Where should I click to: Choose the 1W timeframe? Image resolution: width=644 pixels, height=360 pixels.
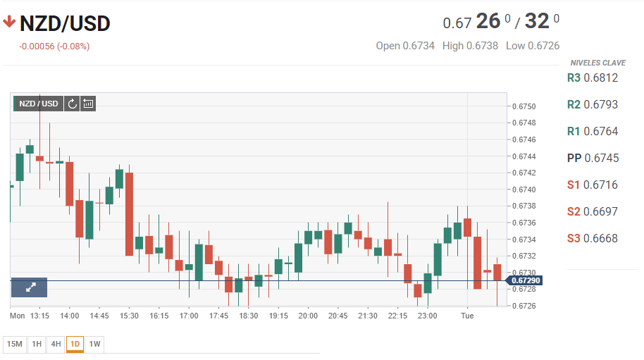(x=94, y=345)
